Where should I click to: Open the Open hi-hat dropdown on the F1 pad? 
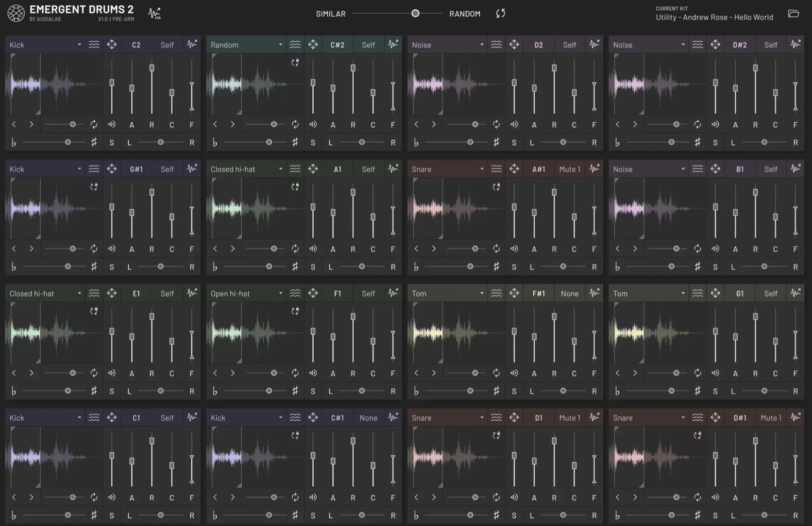tap(246, 293)
